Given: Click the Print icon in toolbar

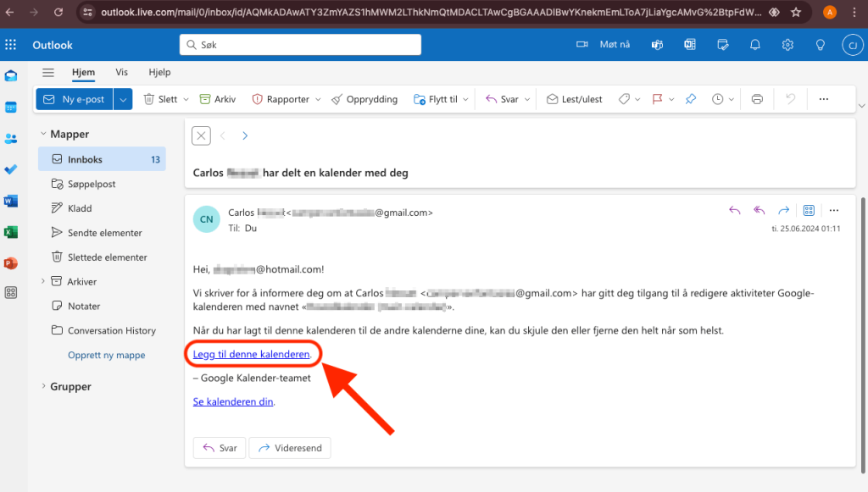Looking at the screenshot, I should coord(757,99).
